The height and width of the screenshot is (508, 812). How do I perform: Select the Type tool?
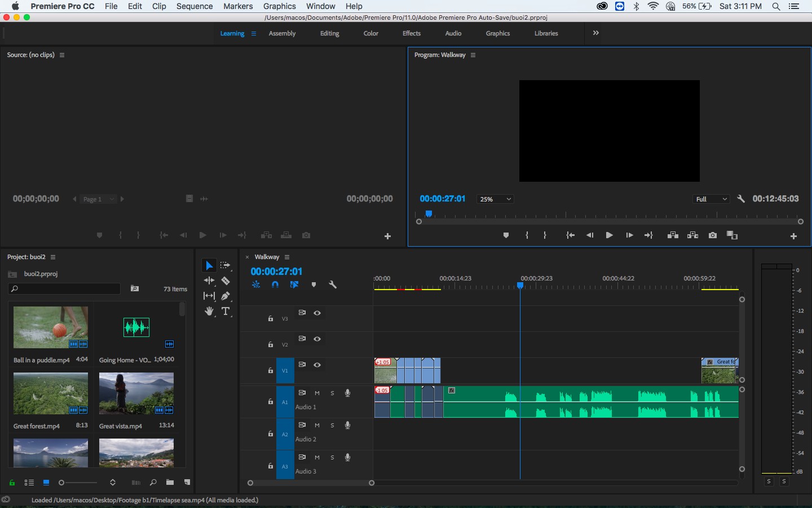click(226, 311)
